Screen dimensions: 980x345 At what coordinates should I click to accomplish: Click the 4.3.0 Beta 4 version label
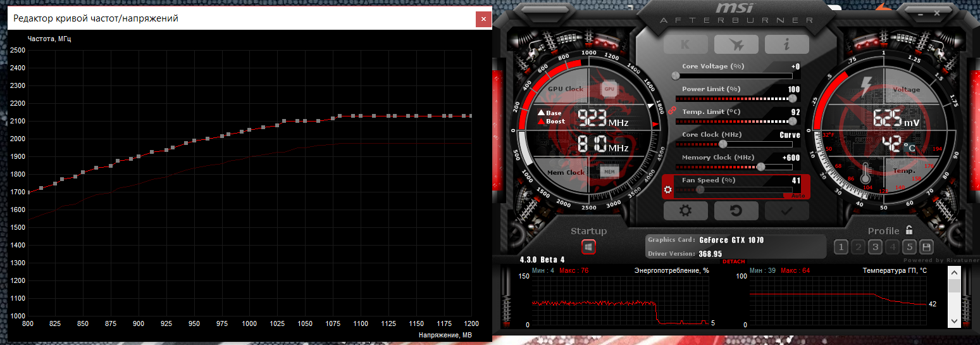pyautogui.click(x=542, y=260)
